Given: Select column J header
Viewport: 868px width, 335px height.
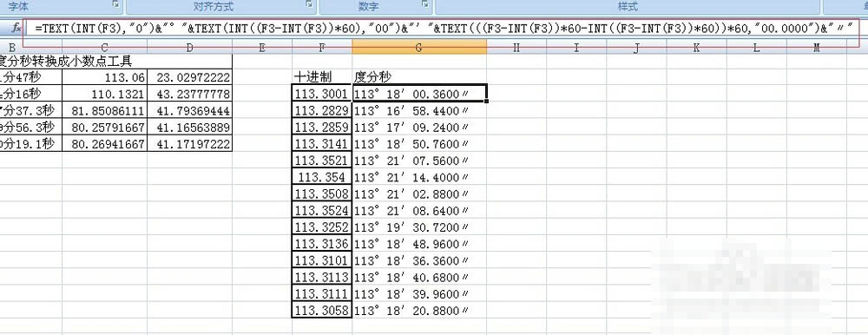Looking at the screenshot, I should click(636, 49).
